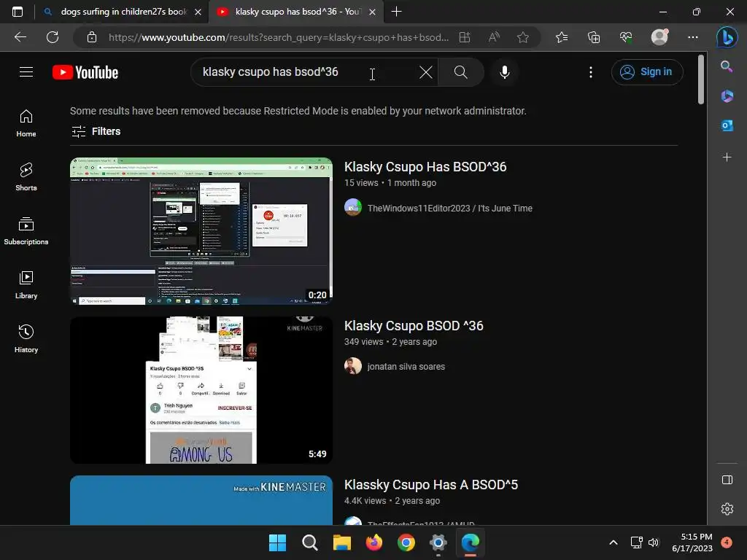Close the dogs surfing tab
Viewport: 747px width, 560px height.
198,12
